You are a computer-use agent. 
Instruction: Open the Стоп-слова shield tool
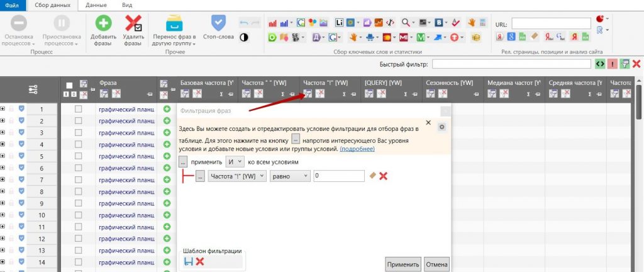pyautogui.click(x=218, y=24)
